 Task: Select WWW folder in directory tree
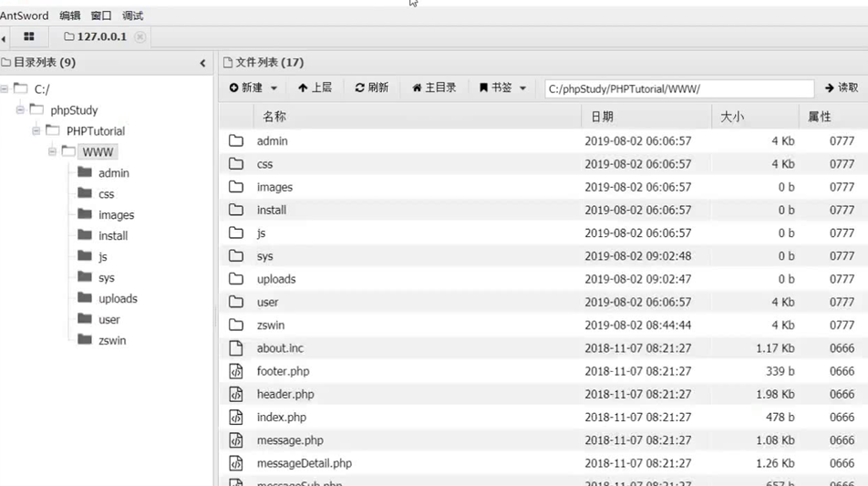pos(98,151)
